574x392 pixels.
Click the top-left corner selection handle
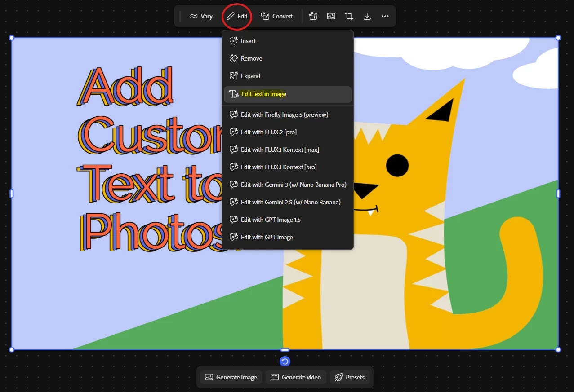tap(12, 38)
